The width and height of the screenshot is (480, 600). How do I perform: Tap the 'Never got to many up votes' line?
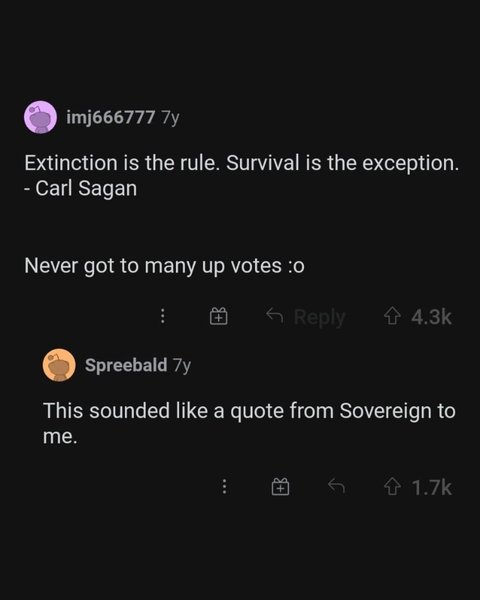click(x=164, y=266)
